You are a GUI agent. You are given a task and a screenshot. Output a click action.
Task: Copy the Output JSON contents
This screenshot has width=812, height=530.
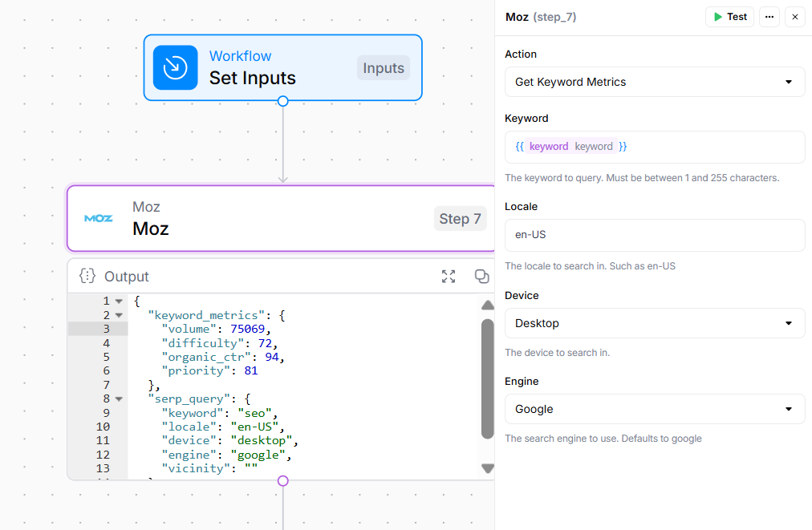pyautogui.click(x=481, y=277)
